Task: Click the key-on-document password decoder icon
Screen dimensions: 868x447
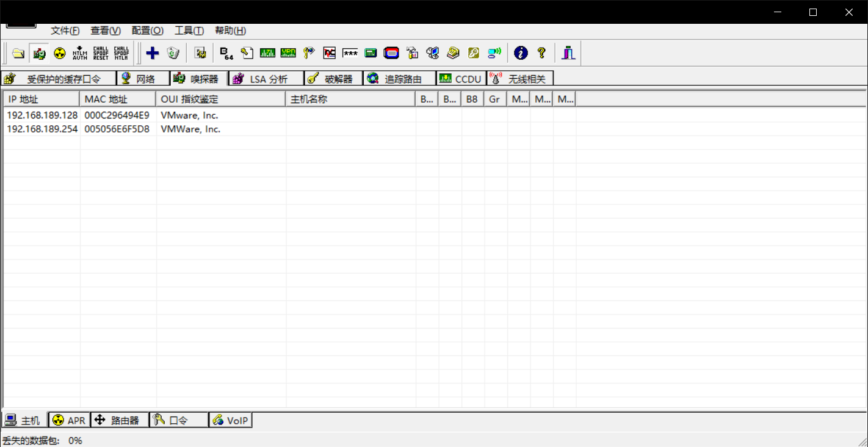Action: tap(247, 53)
